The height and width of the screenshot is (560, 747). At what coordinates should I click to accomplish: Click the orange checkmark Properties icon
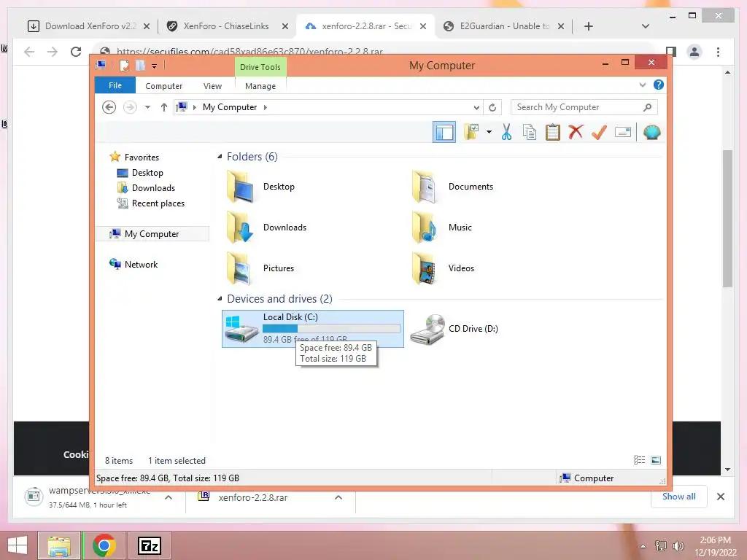pyautogui.click(x=599, y=132)
